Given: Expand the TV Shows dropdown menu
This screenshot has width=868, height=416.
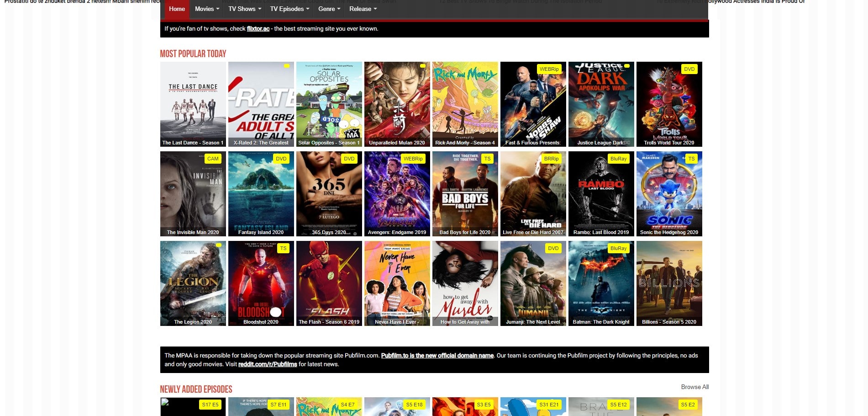Looking at the screenshot, I should (245, 9).
